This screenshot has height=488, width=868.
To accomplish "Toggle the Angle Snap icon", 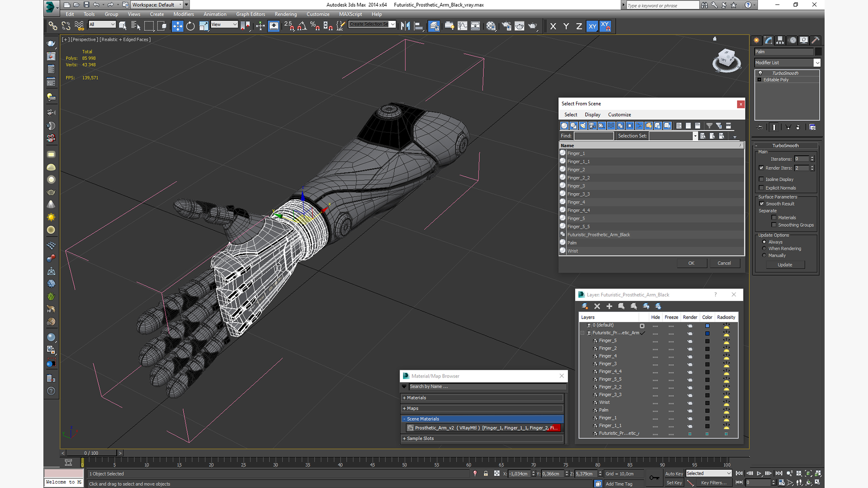I will [x=302, y=26].
